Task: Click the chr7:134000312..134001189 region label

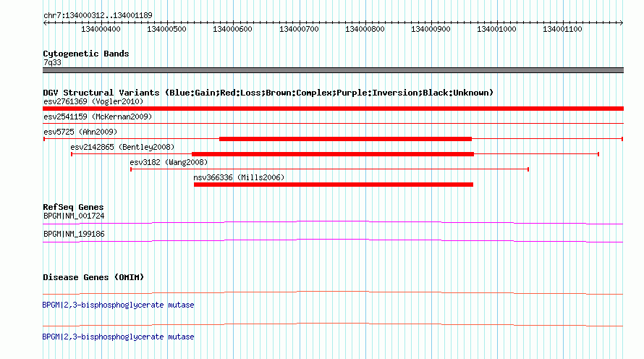Action: point(98,15)
